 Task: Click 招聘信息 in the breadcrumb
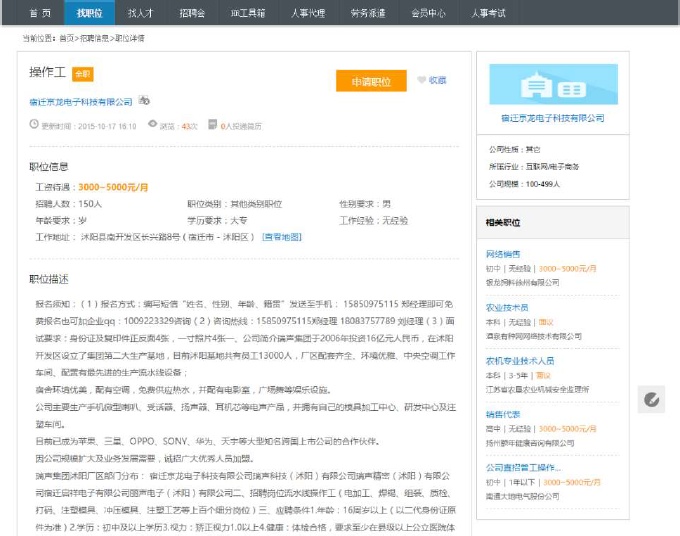click(x=94, y=38)
